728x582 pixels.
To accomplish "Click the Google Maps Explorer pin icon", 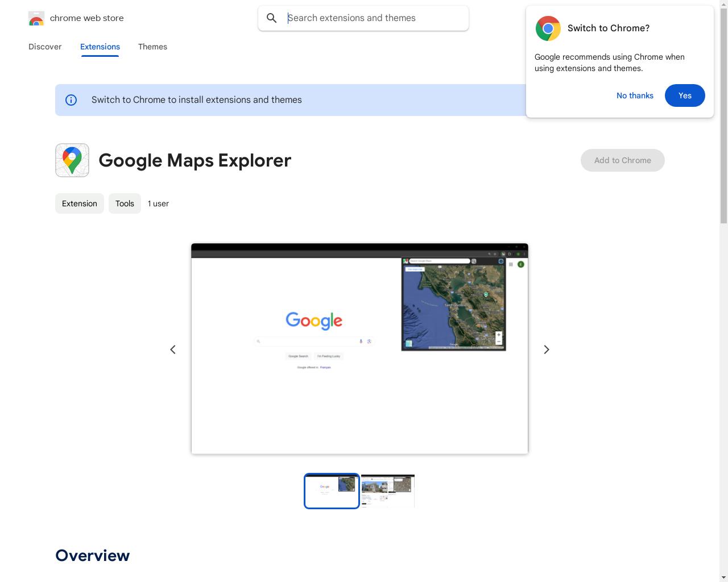I will pyautogui.click(x=72, y=160).
